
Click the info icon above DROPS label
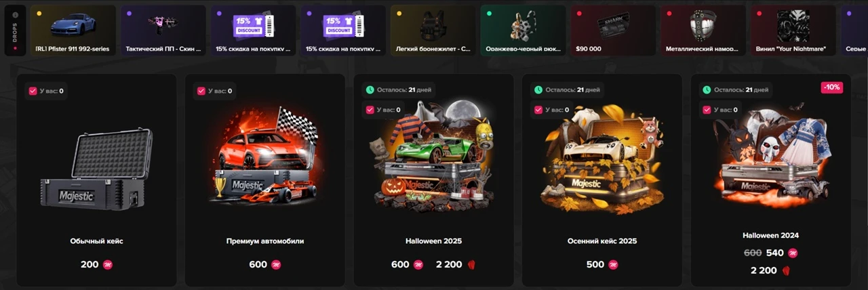15,15
